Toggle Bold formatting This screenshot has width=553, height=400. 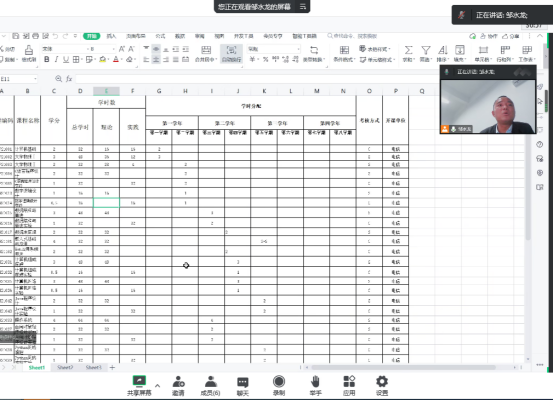coord(47,60)
